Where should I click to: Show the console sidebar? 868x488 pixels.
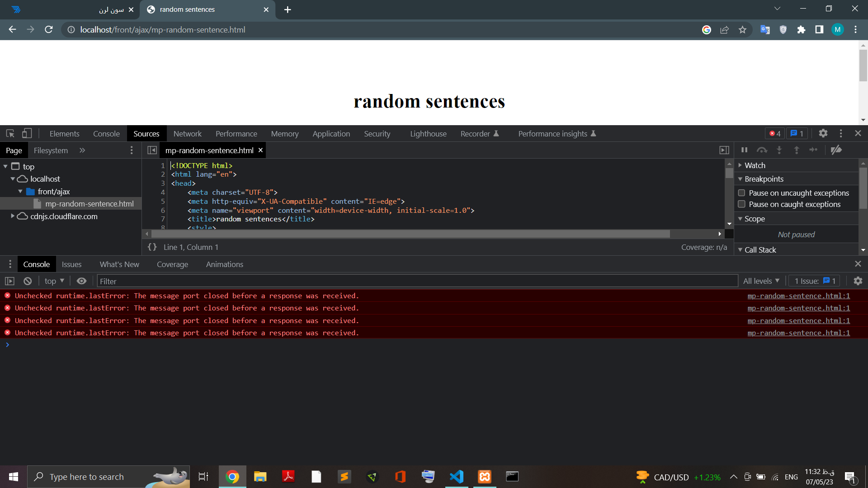click(x=9, y=281)
